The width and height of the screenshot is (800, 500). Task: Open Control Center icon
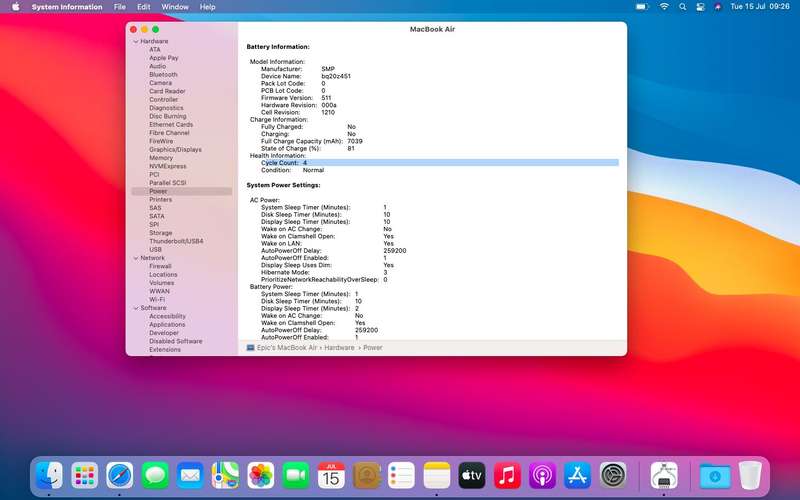(x=701, y=7)
